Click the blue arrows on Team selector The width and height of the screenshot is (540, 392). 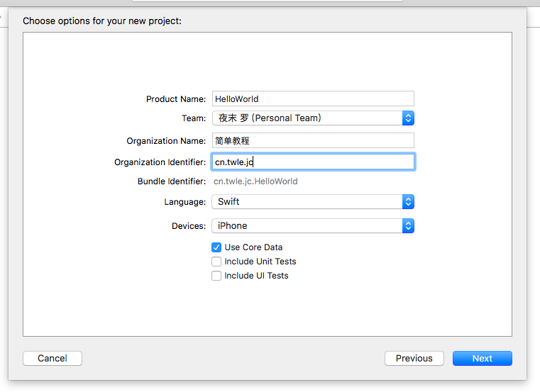pyautogui.click(x=408, y=118)
